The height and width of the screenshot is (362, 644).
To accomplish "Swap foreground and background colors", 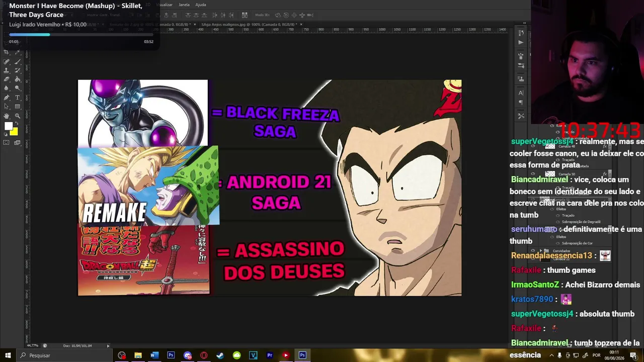I will 17,123.
